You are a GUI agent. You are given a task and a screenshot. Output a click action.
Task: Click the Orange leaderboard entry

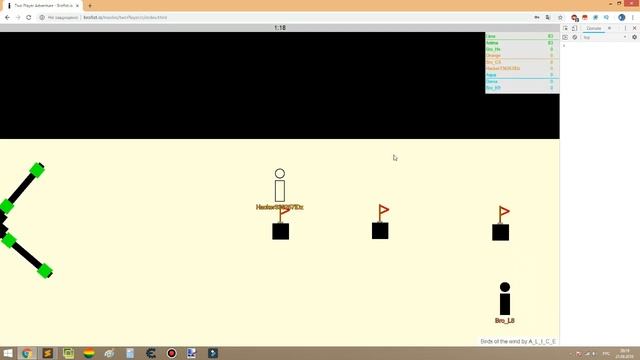pos(522,56)
